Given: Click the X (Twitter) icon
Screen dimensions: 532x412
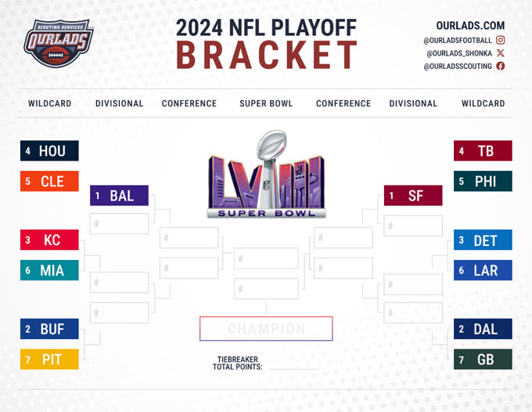Looking at the screenshot, I should tap(501, 53).
